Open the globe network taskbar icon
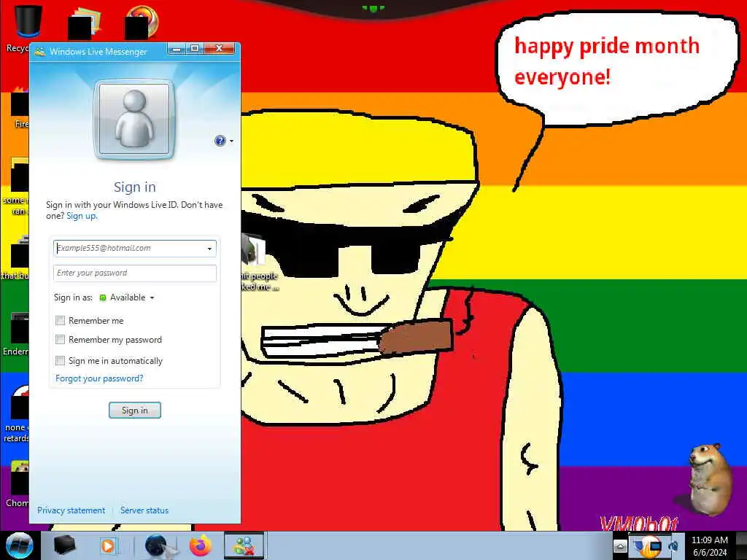The image size is (747, 560). [x=159, y=545]
